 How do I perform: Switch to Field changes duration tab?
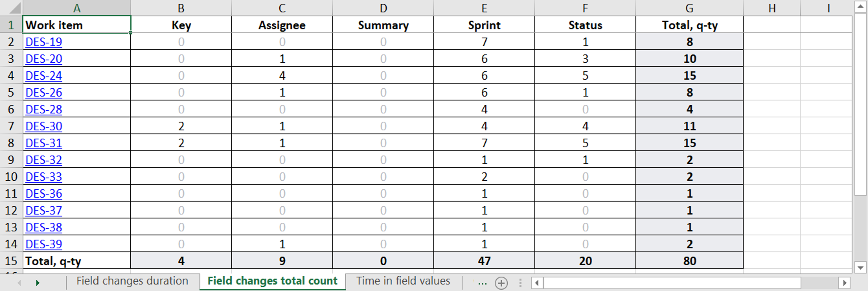tap(132, 281)
